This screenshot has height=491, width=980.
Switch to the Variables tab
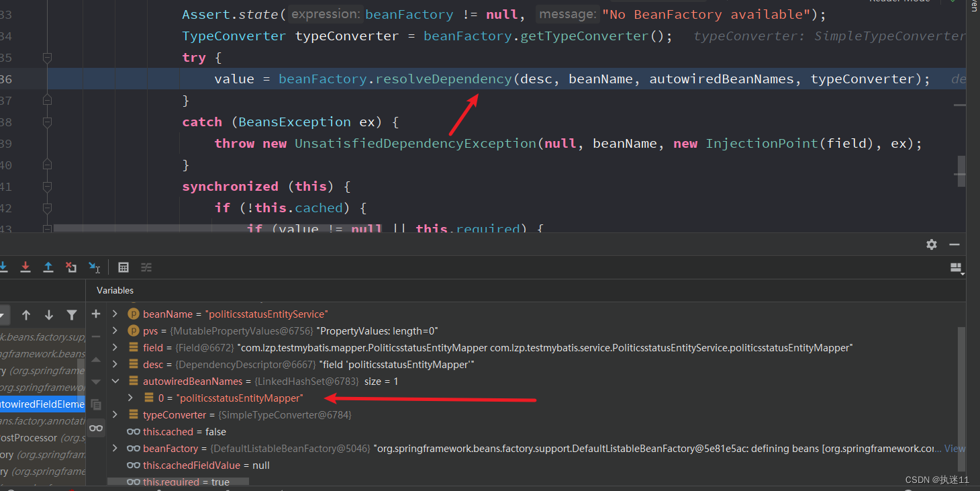[x=115, y=290]
